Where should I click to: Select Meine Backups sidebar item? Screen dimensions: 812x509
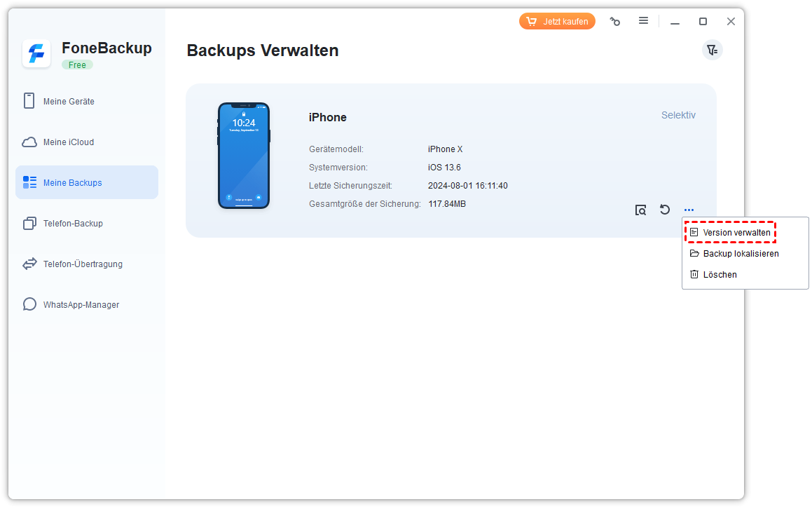pos(72,183)
